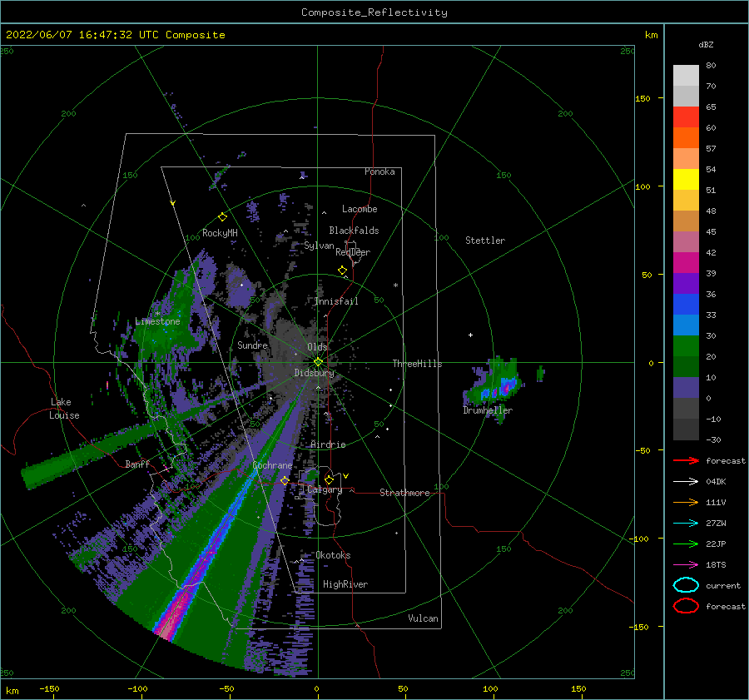Click the dBZ legend heading
This screenshot has width=749, height=700.
coord(706,44)
